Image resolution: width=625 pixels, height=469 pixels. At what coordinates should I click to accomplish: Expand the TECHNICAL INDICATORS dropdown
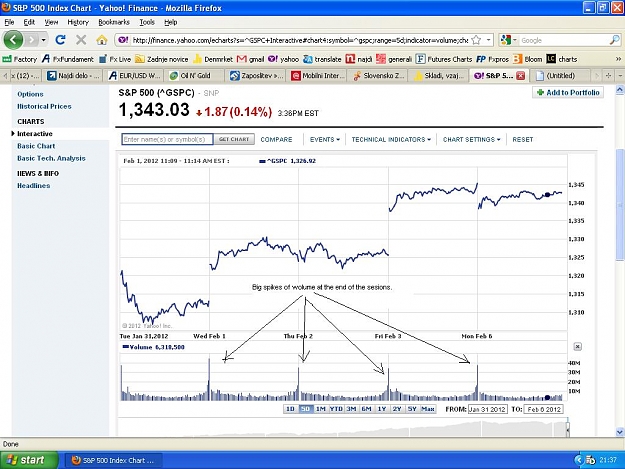tap(391, 139)
